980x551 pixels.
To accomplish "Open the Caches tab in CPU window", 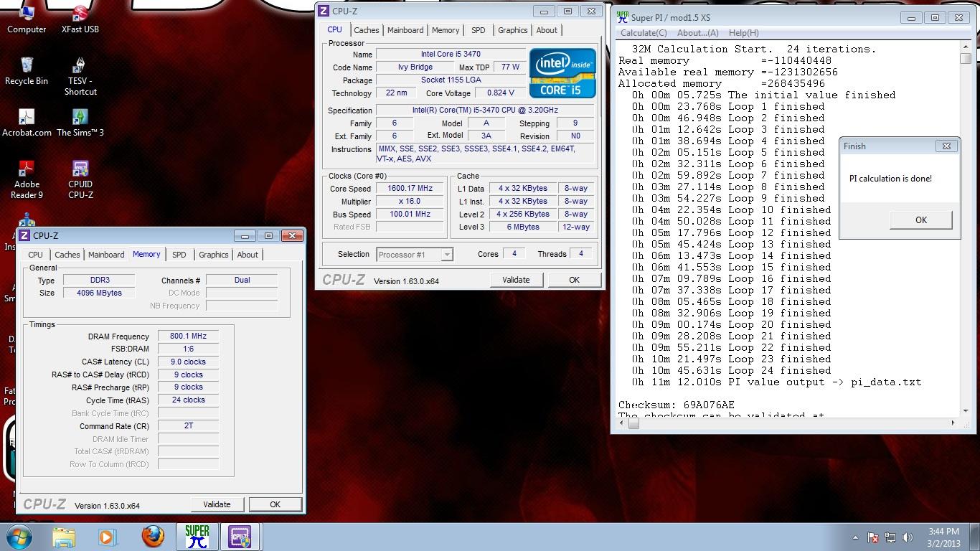I will (x=366, y=30).
